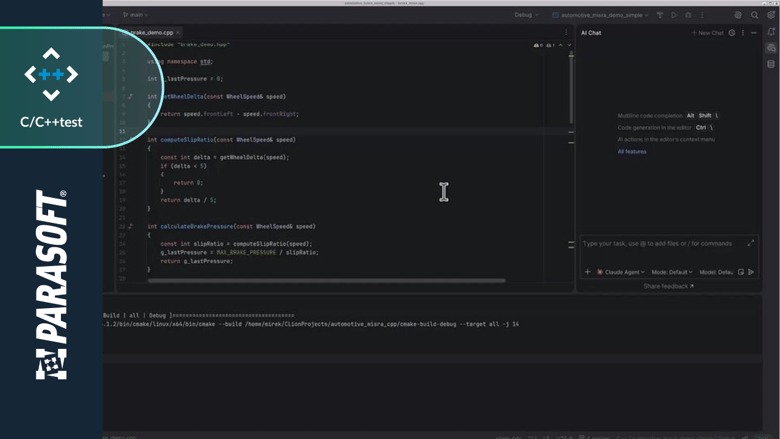
Task: Click the cmake build command line in the output
Action: 311,324
